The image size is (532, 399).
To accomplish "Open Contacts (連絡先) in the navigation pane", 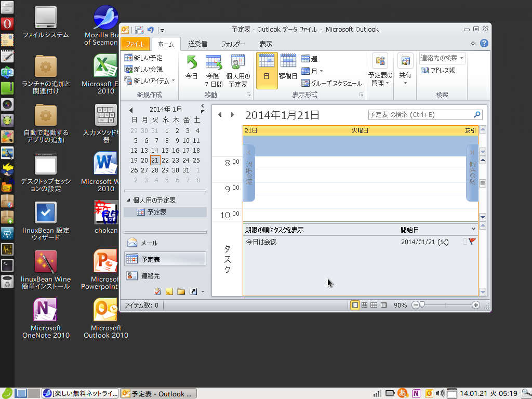I will pyautogui.click(x=165, y=276).
